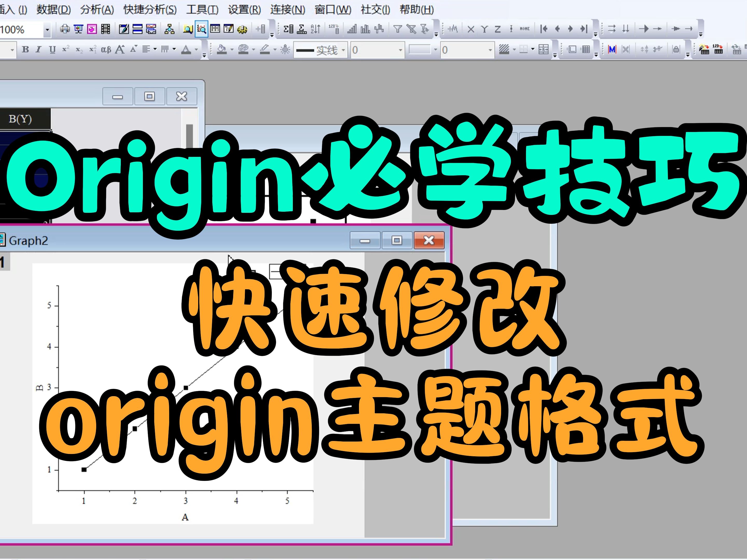
Task: Open the 帮助(H) menu
Action: 417,9
